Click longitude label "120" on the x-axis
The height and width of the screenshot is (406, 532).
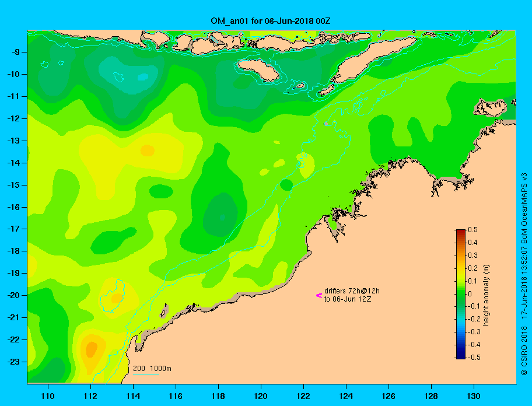click(x=261, y=396)
